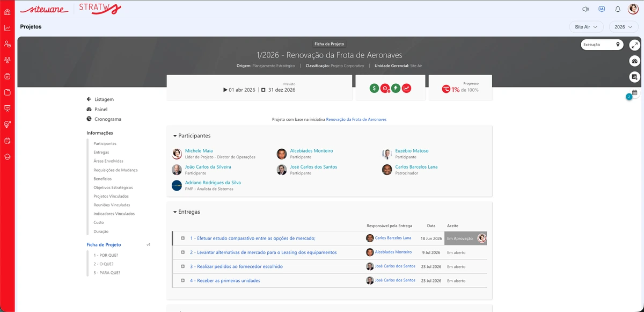Click the green dollar cost indicator

pyautogui.click(x=374, y=89)
